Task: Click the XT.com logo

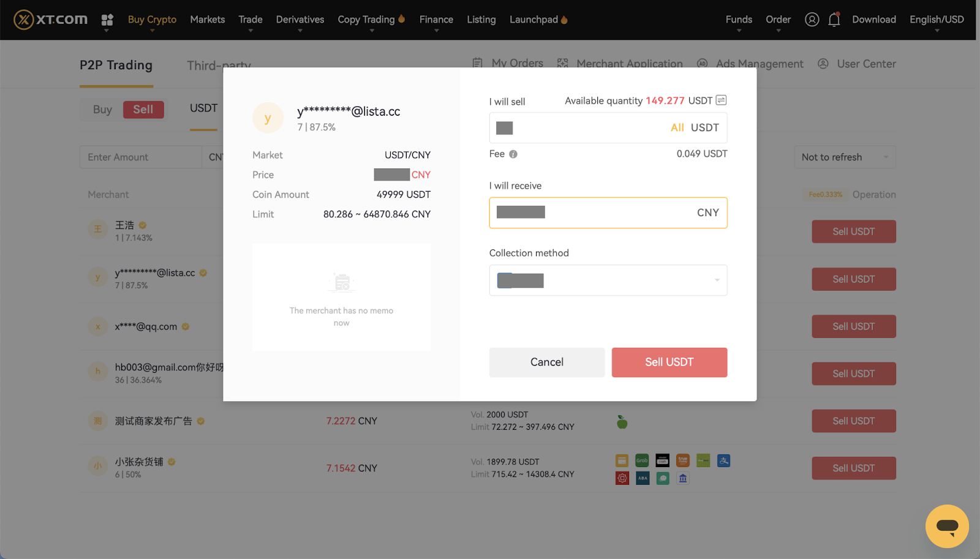Action: click(51, 20)
